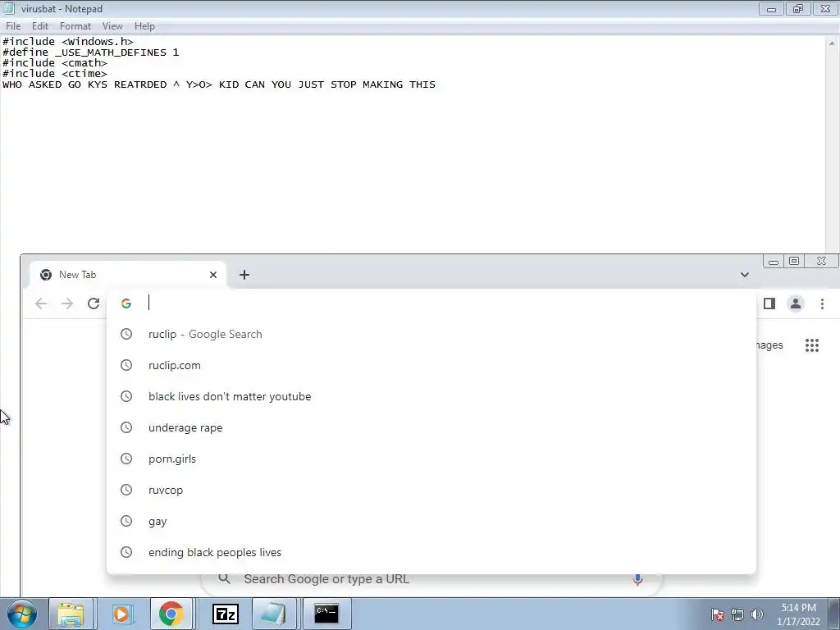This screenshot has height=630, width=840.
Task: Click the '#include <ctime>' line in Notepad
Action: pyautogui.click(x=55, y=74)
